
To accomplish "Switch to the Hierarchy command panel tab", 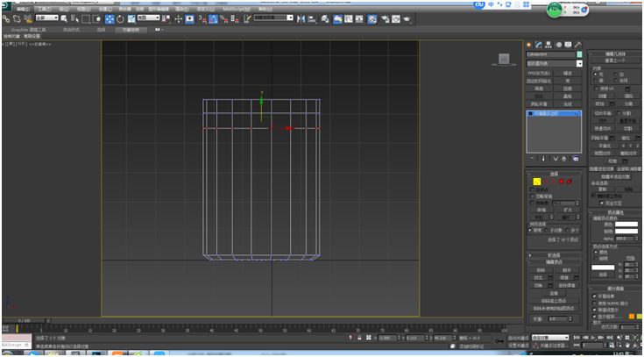I will click(548, 45).
